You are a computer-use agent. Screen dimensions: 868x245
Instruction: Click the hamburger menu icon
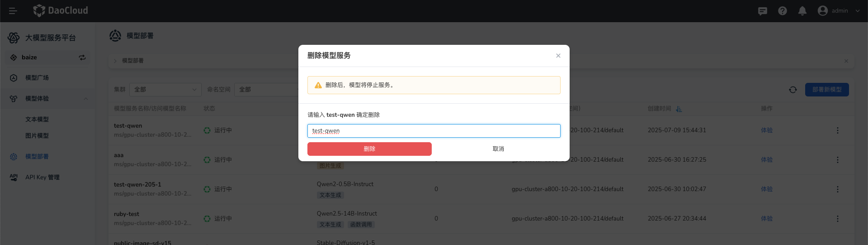(x=13, y=11)
